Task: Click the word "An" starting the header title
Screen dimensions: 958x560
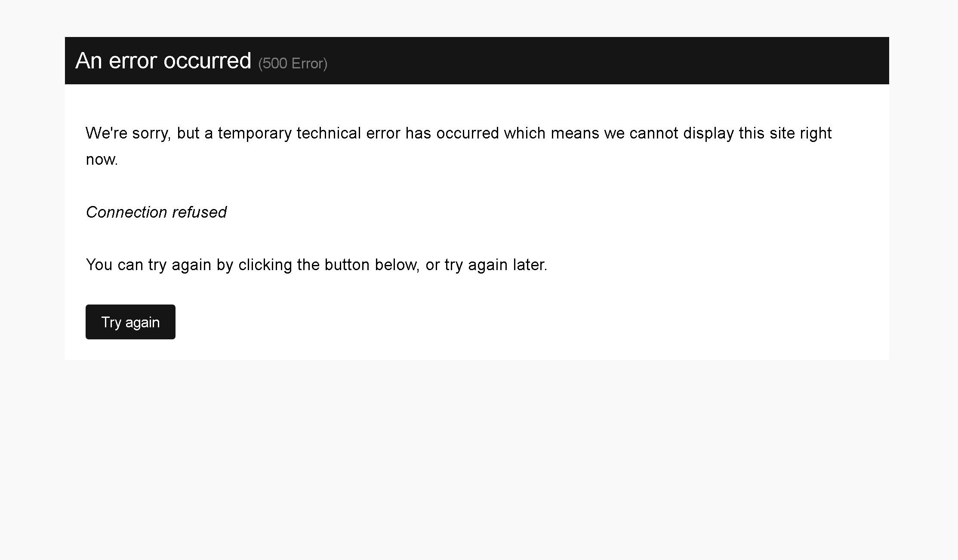Action: pyautogui.click(x=89, y=61)
